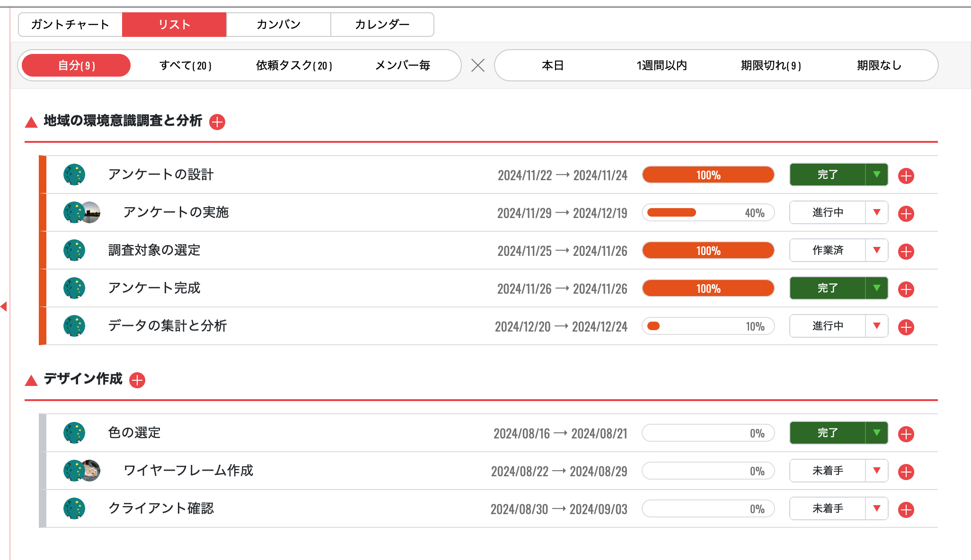Click date range 2024/11/29 → 2024/12/19

pos(562,213)
